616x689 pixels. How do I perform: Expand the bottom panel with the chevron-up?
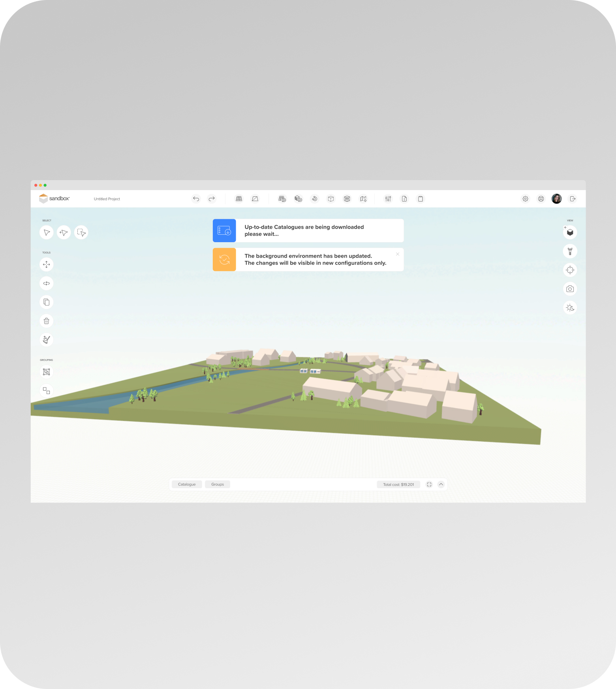pyautogui.click(x=441, y=484)
